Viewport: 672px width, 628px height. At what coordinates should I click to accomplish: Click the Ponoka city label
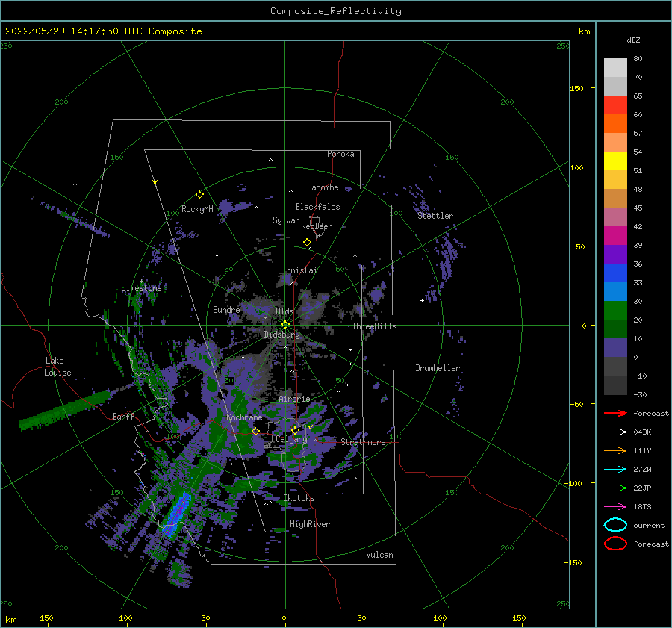pos(340,154)
